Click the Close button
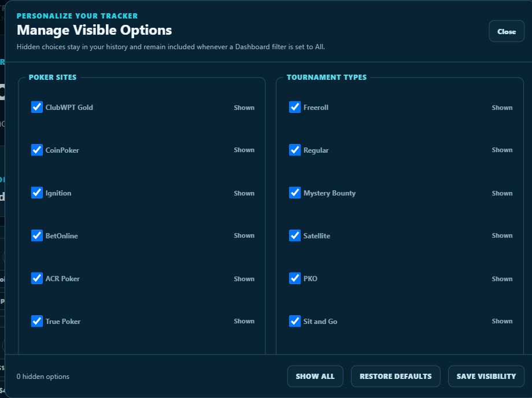Viewport: 532px width, 398px height. [x=507, y=31]
